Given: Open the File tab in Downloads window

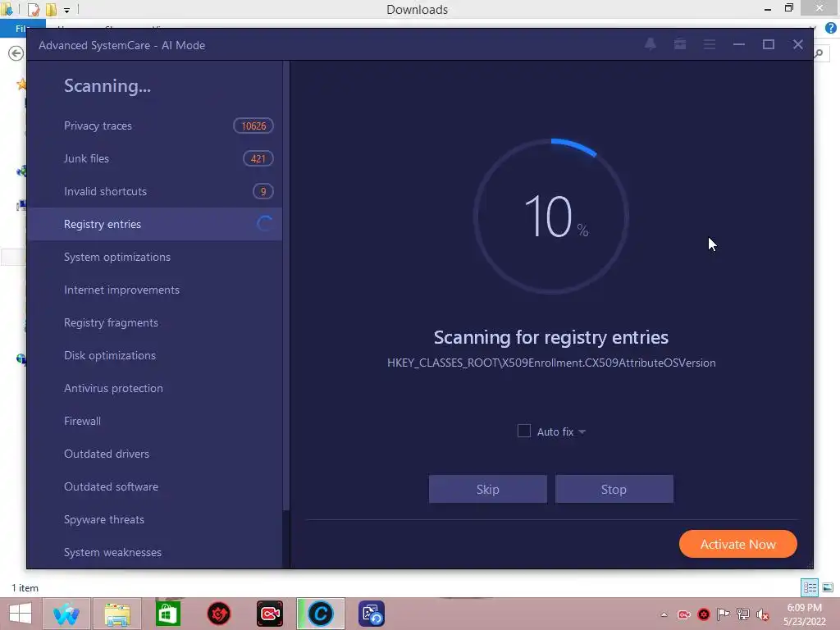Looking at the screenshot, I should pos(21,29).
